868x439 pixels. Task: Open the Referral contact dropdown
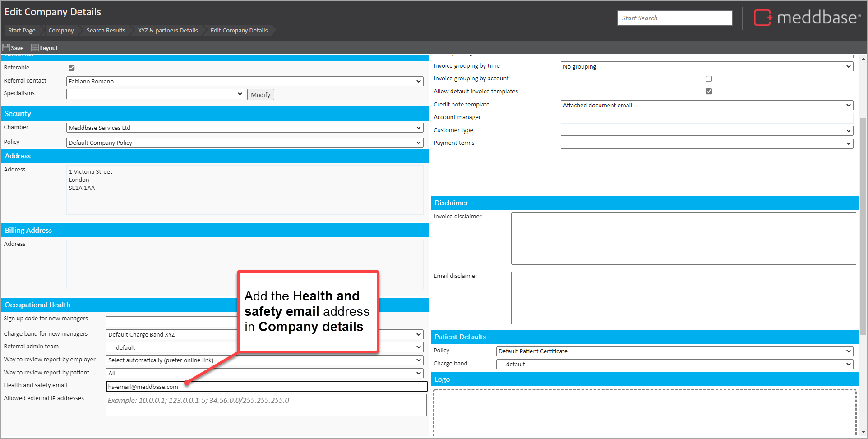click(x=245, y=82)
